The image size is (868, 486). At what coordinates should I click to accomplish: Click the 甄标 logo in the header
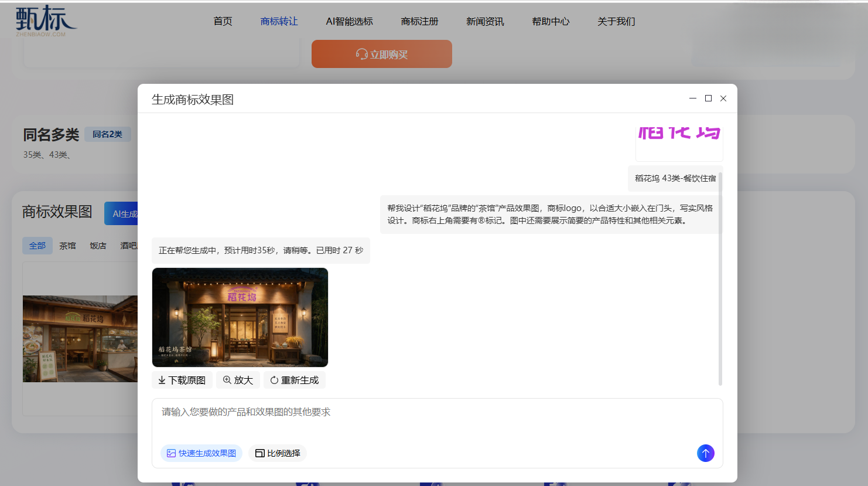[46, 21]
